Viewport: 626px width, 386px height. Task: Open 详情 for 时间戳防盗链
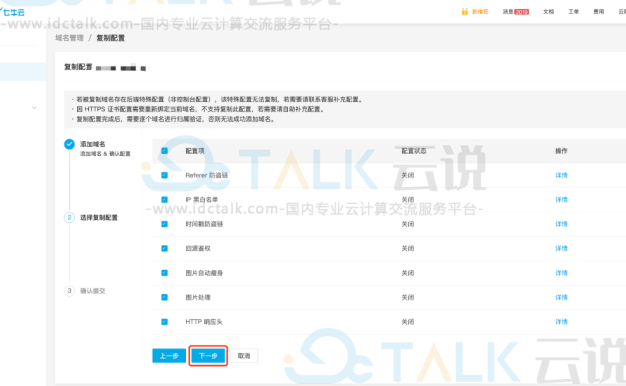561,224
